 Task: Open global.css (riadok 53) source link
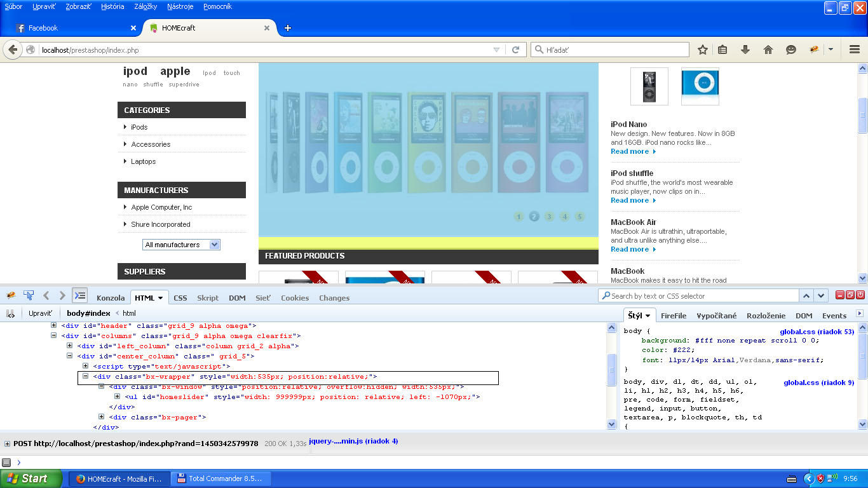pos(817,332)
